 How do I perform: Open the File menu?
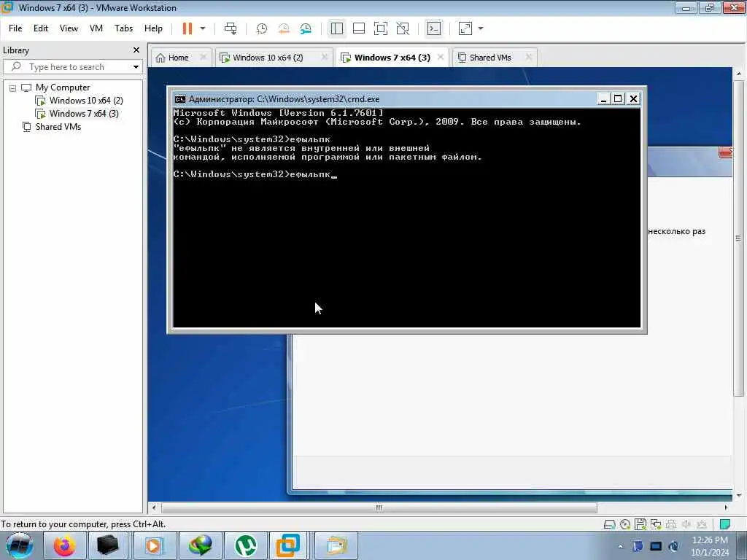(x=15, y=28)
